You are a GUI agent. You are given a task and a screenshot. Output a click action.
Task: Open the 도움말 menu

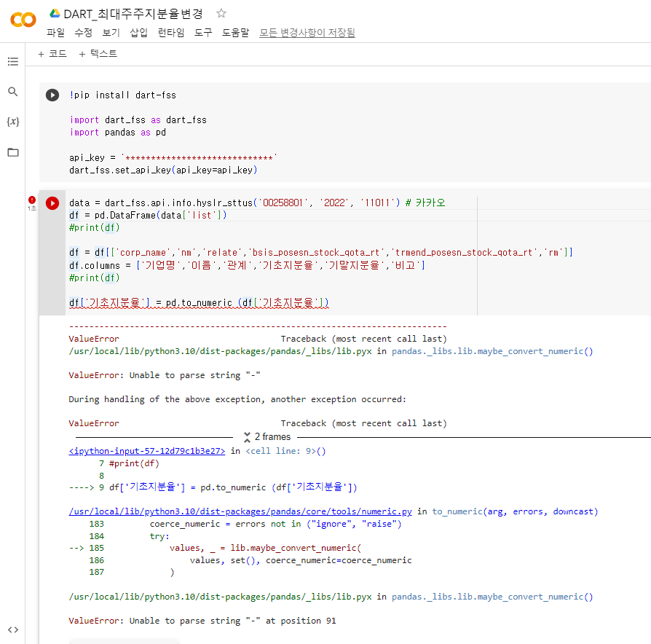[235, 32]
